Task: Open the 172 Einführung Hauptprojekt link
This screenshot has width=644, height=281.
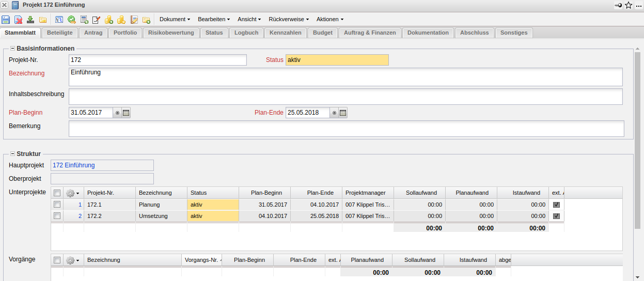Action: pyautogui.click(x=74, y=165)
